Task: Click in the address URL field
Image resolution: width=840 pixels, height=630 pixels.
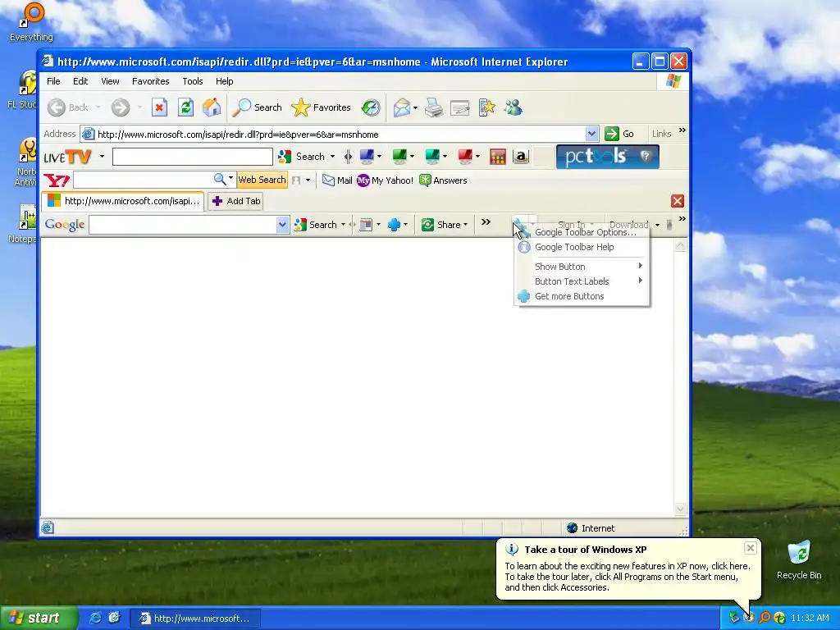Action: (x=340, y=135)
